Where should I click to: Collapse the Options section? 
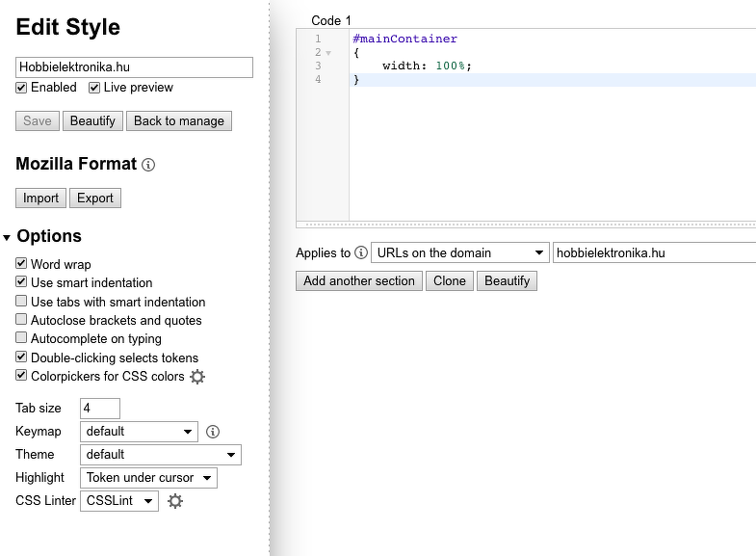(x=8, y=237)
